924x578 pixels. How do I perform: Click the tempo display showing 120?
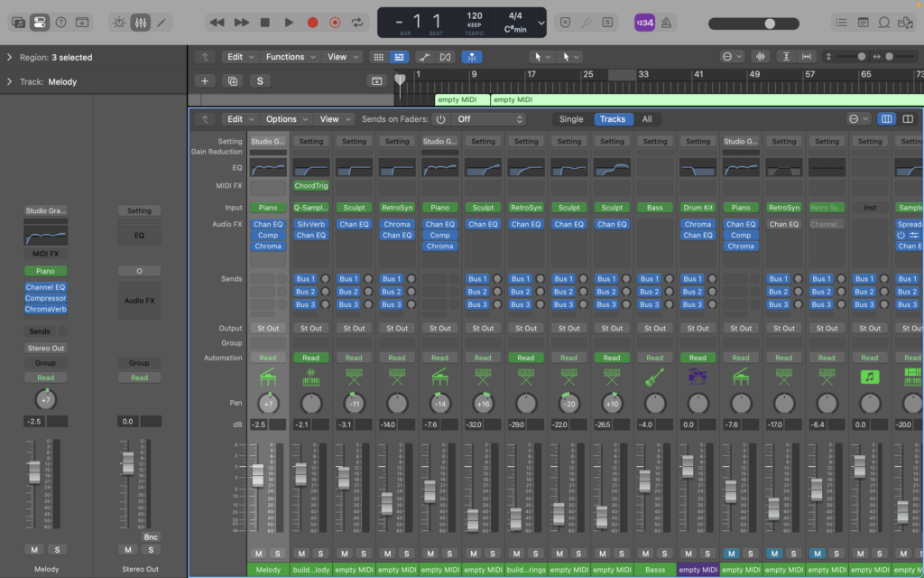475,16
